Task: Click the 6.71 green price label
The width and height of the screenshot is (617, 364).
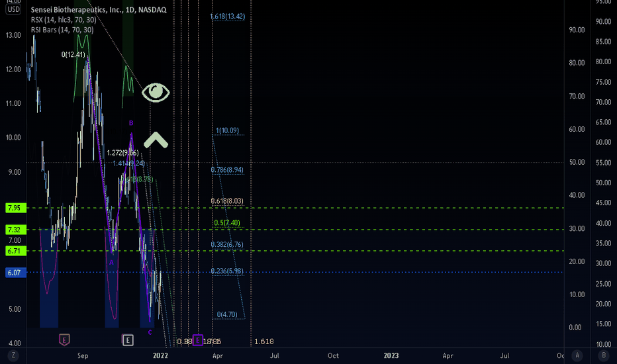Action: (16, 251)
